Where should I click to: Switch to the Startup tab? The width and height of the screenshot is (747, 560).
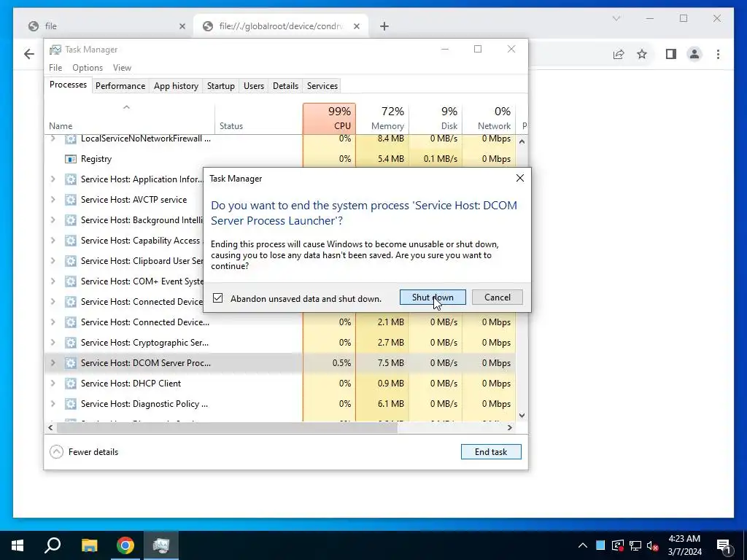[x=220, y=86]
